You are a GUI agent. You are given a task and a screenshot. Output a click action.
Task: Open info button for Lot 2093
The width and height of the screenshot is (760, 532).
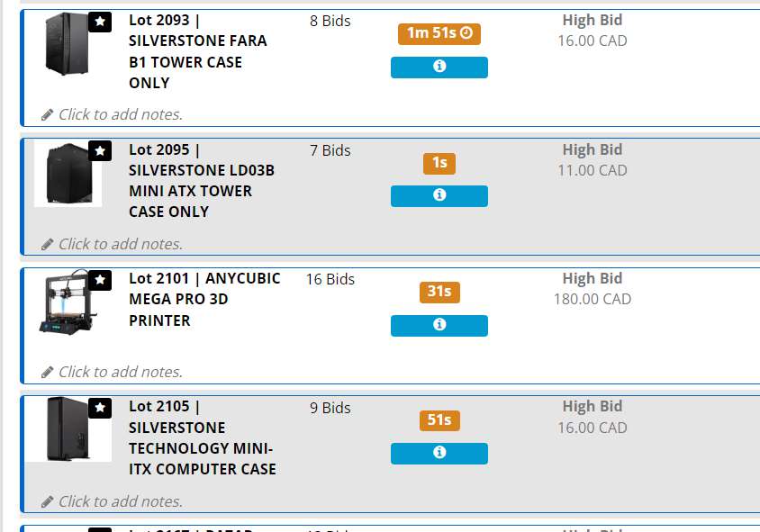[x=439, y=68]
